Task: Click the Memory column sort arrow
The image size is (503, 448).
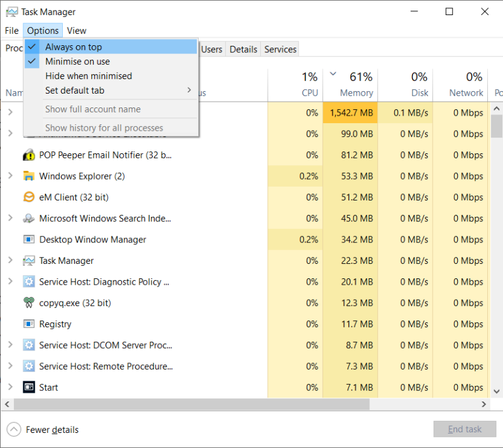Action: click(x=333, y=74)
